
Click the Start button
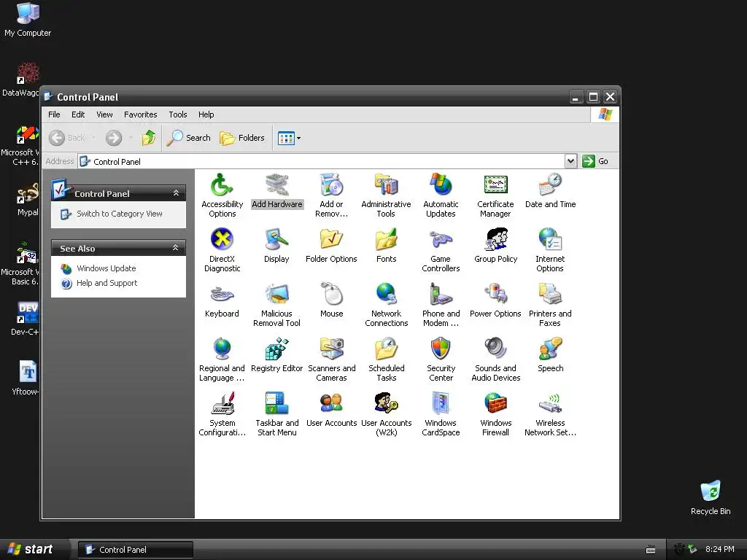coord(34,550)
